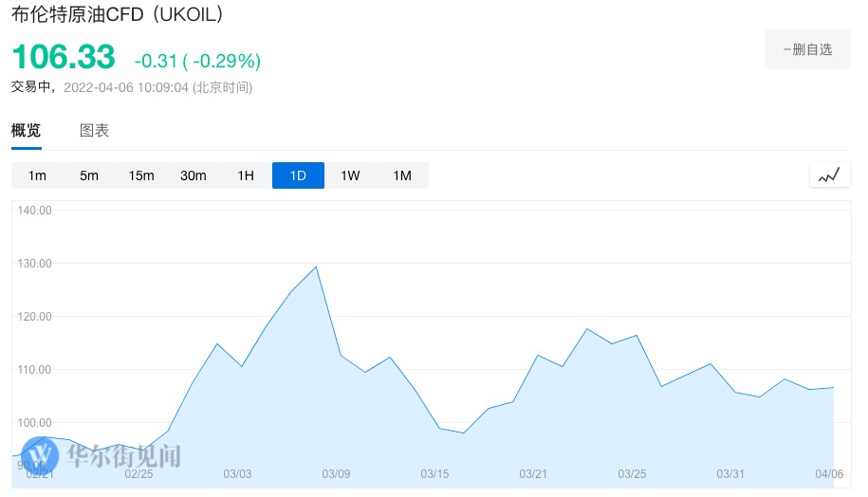Click the 140.00 price axis label
This screenshot has width=868, height=497.
click(x=34, y=211)
